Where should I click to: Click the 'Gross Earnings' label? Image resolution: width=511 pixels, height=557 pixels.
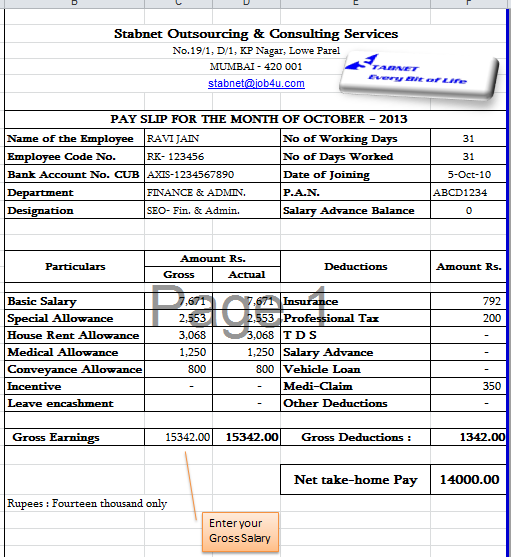tap(56, 438)
